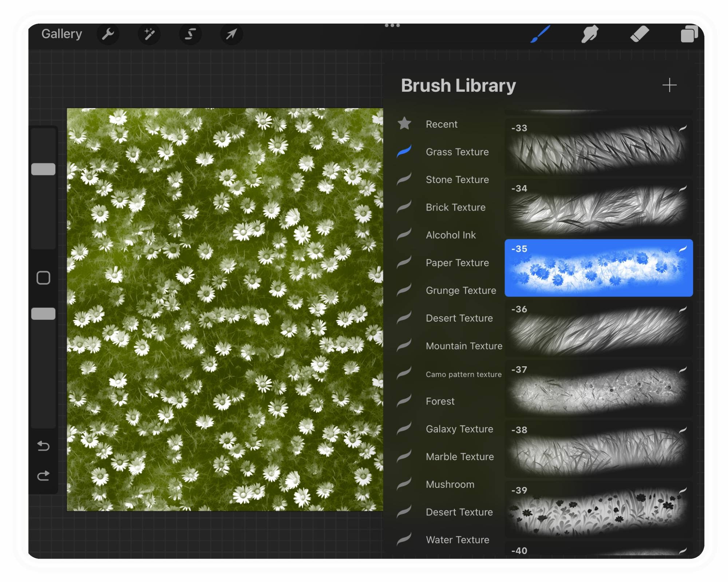Select the Selection S tool
This screenshot has height=582, width=728.
(x=190, y=34)
